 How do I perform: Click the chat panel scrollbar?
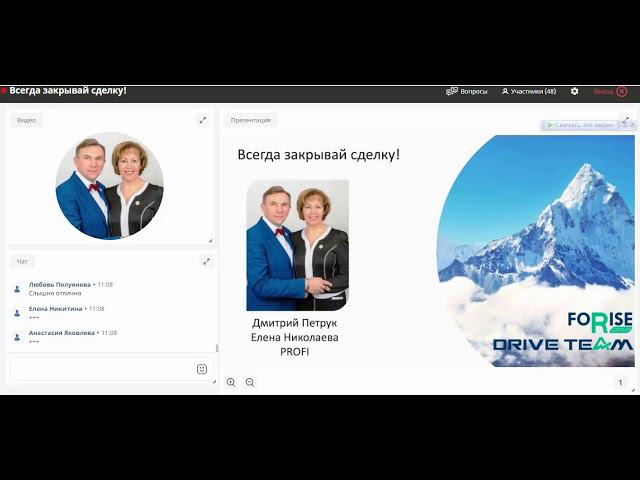[217, 348]
